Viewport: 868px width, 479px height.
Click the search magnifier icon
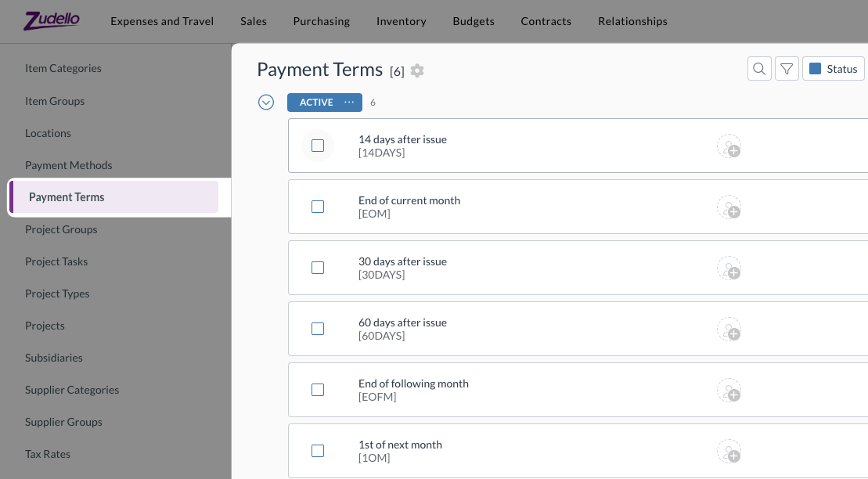click(x=759, y=69)
